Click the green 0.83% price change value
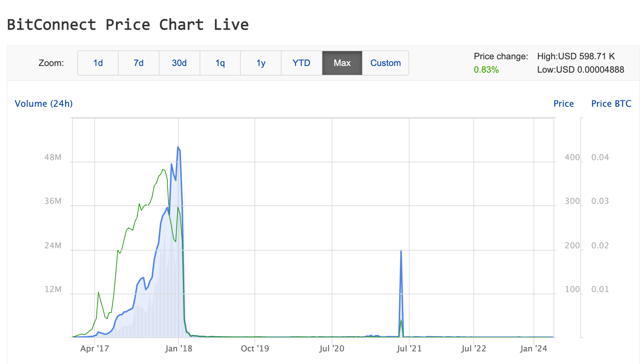 tap(486, 70)
